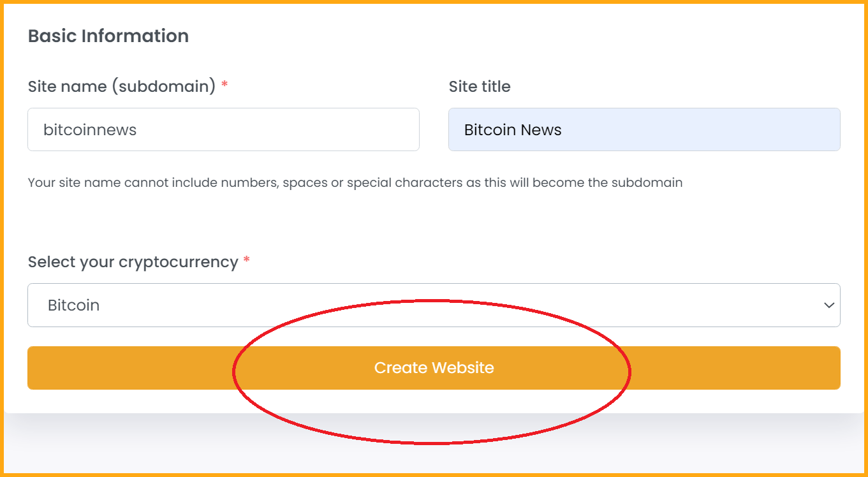This screenshot has height=477, width=868.
Task: Click the red asterisk beside Site name
Action: pos(224,85)
